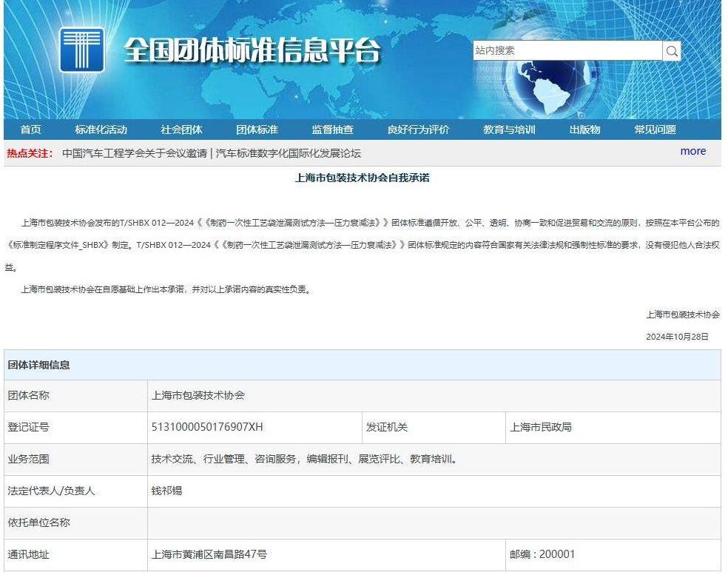Click the platform logo icon
Image resolution: width=728 pixels, height=575 pixels.
(81, 50)
